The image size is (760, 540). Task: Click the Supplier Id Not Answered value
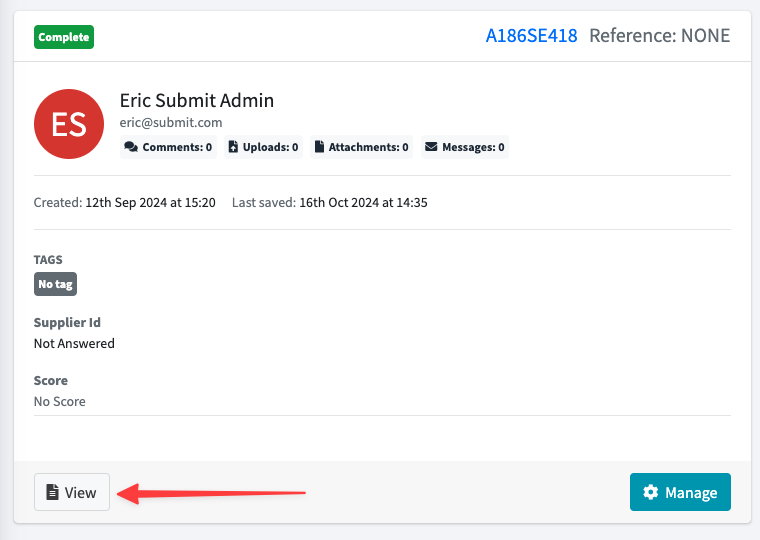(74, 344)
